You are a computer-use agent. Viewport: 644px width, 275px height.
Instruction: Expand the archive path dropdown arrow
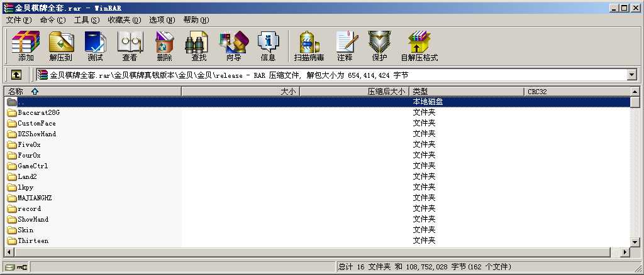[631, 75]
